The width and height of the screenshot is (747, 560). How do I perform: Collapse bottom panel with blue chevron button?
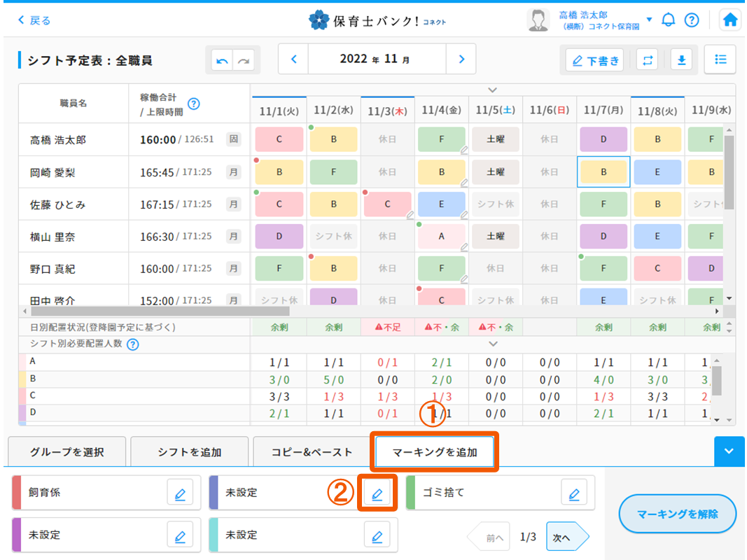(729, 451)
